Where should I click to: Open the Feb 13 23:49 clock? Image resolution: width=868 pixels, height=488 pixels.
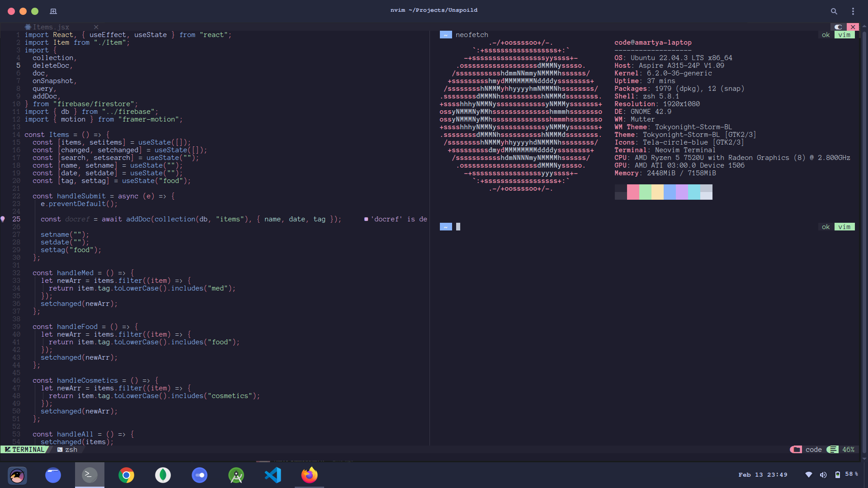tap(763, 474)
